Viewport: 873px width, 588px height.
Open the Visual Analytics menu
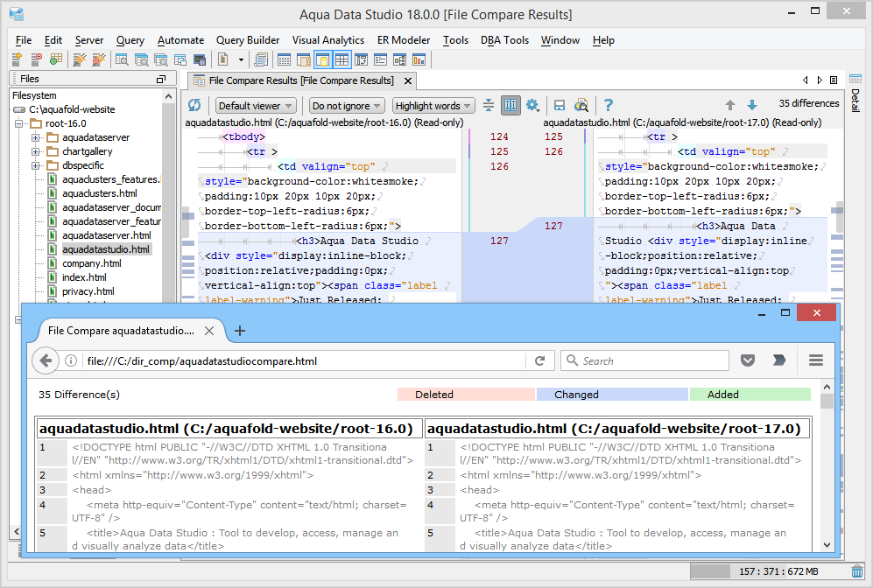(x=328, y=40)
